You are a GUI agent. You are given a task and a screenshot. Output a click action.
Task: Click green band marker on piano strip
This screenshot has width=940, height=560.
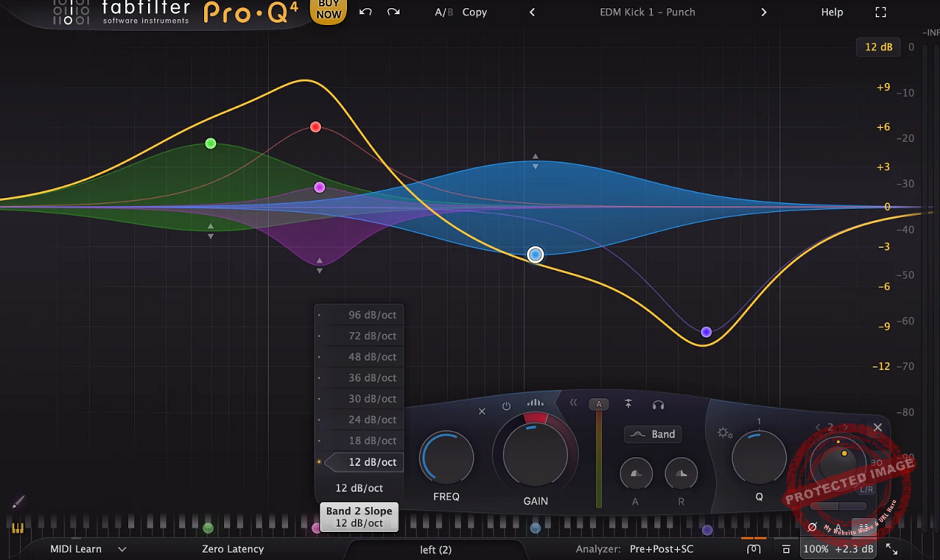click(208, 528)
